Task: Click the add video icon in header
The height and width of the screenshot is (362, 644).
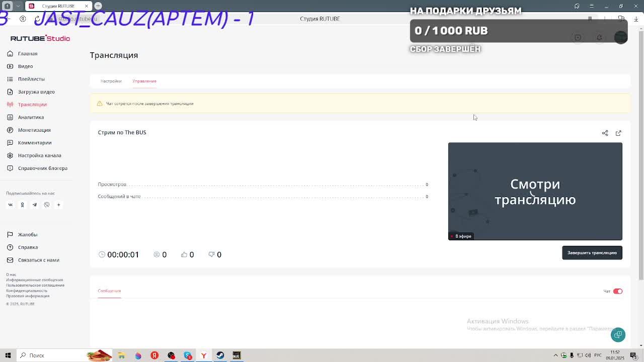Action: [x=578, y=38]
